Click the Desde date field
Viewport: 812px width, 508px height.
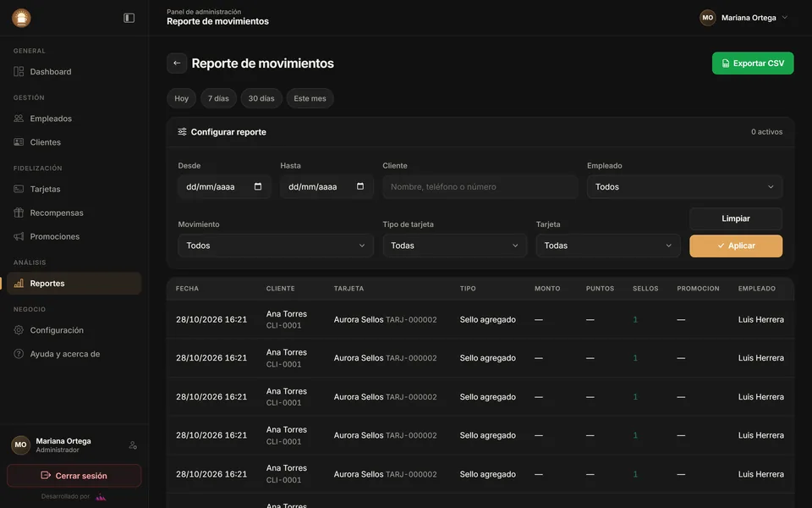tap(224, 186)
